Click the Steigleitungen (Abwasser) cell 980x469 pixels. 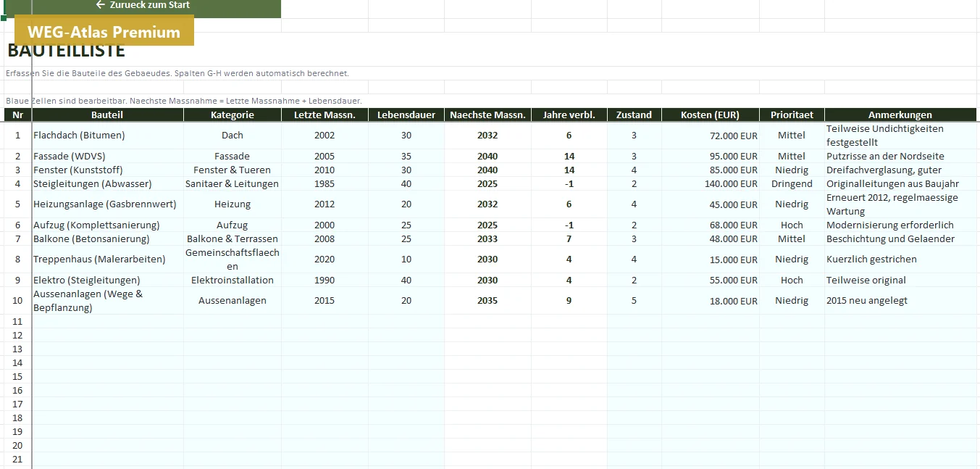pyautogui.click(x=107, y=183)
